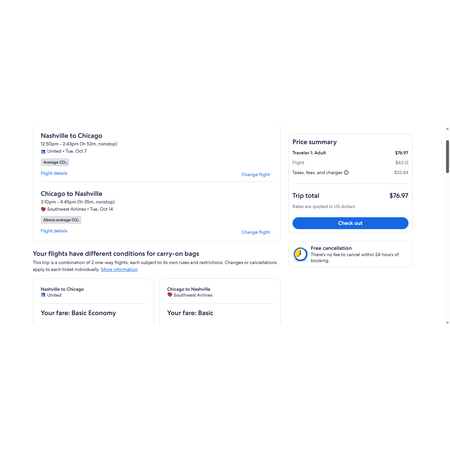This screenshot has width=450, height=450.
Task: Click the free cancellation clock icon
Action: pyautogui.click(x=300, y=254)
